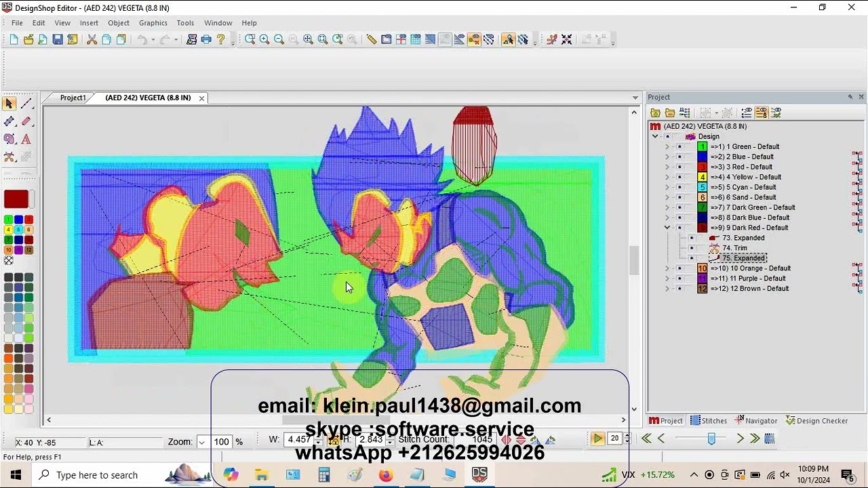Jump to end with double right arrows
868x488 pixels.
[x=754, y=439]
